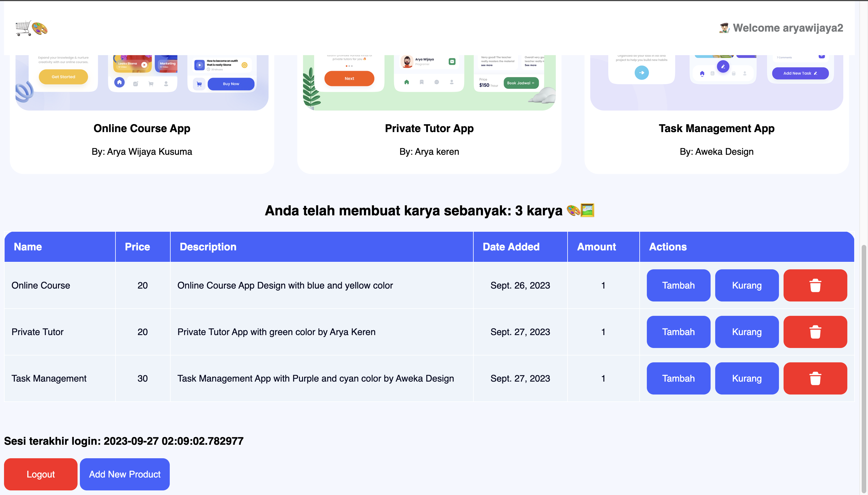Click the Logout button

[x=40, y=474]
